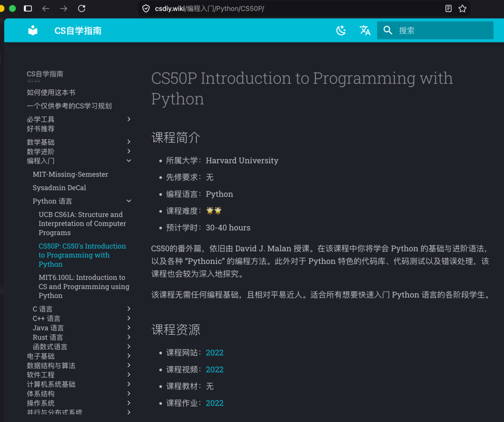The width and height of the screenshot is (504, 422).
Task: Expand the 数学基础 section chevron
Action: [129, 142]
